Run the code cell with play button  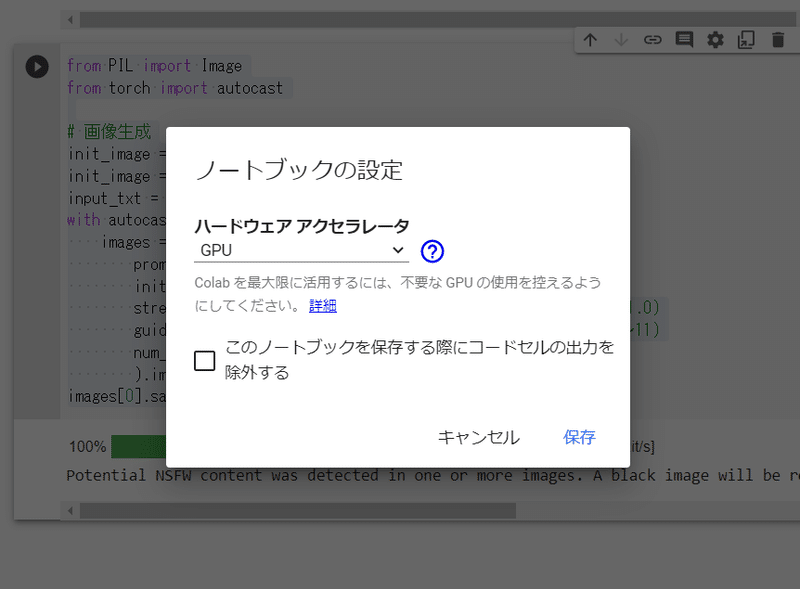tap(37, 66)
